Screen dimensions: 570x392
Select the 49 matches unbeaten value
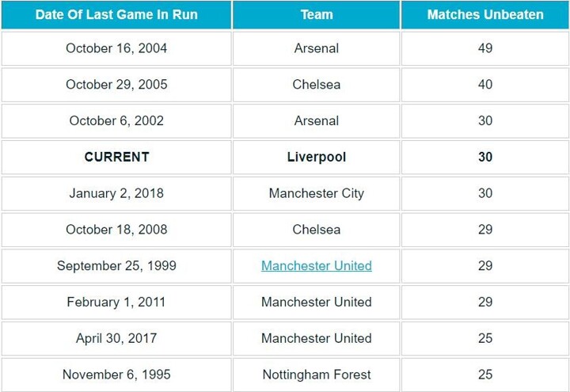point(485,48)
